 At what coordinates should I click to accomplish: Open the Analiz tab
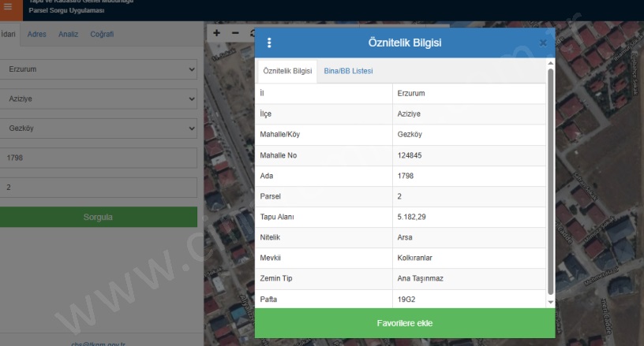68,35
